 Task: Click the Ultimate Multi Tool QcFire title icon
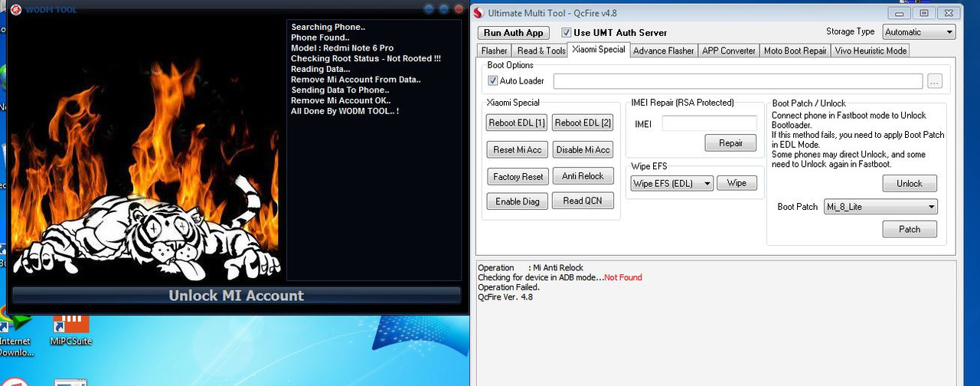coord(479,13)
